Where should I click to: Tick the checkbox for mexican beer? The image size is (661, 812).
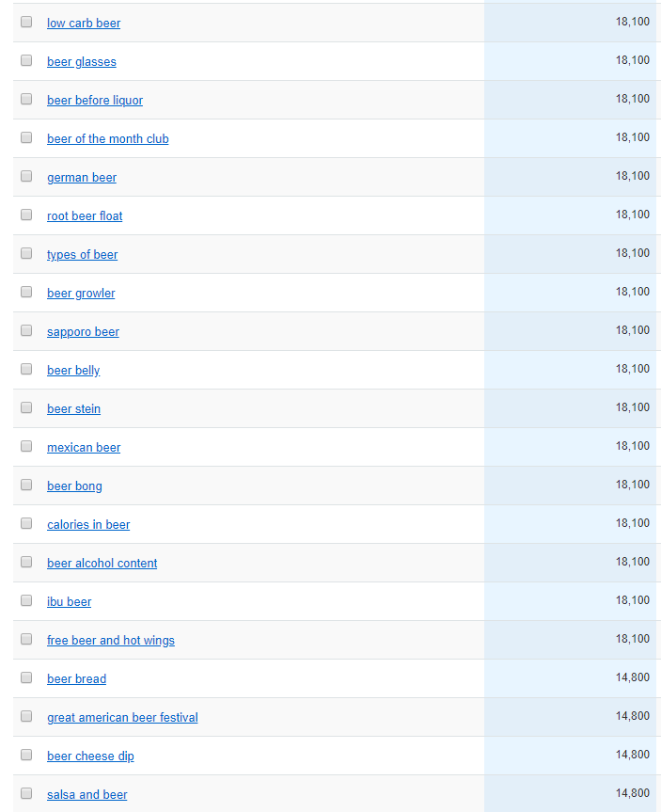[x=25, y=445]
